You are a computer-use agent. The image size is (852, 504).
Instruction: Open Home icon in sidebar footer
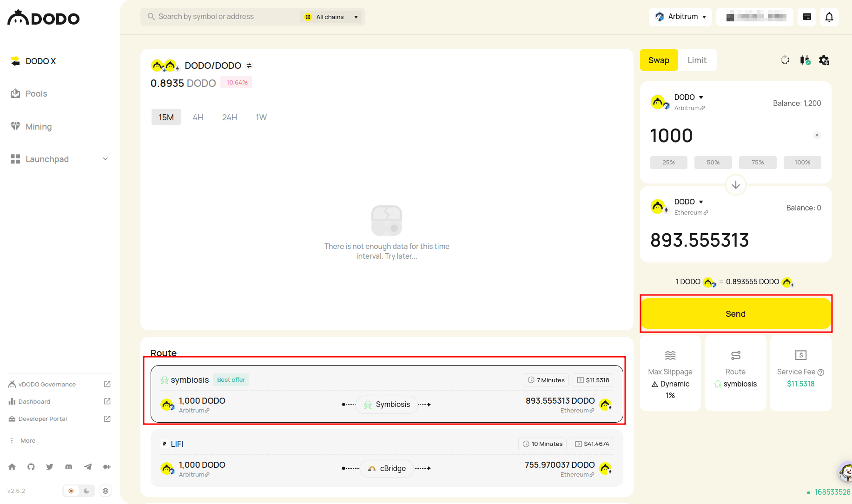(12, 467)
